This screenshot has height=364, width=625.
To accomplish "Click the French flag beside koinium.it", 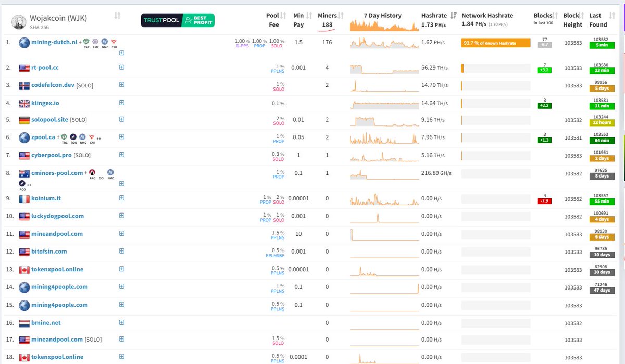I will [x=24, y=199].
